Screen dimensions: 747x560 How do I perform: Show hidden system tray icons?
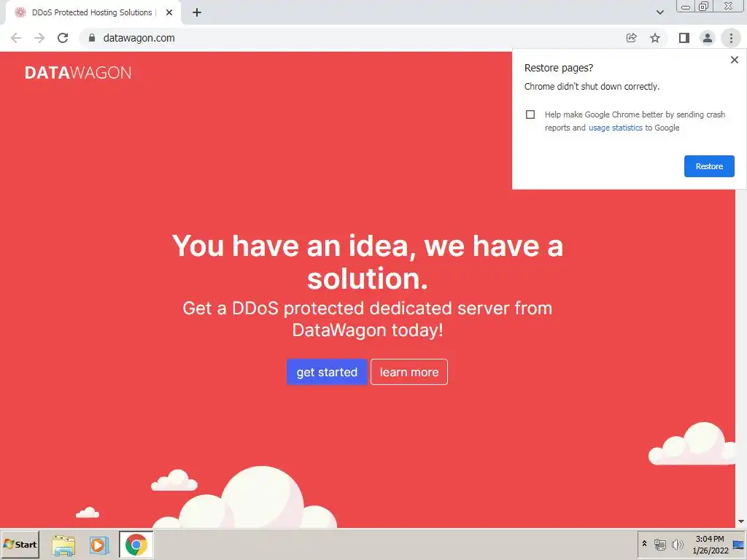click(645, 543)
